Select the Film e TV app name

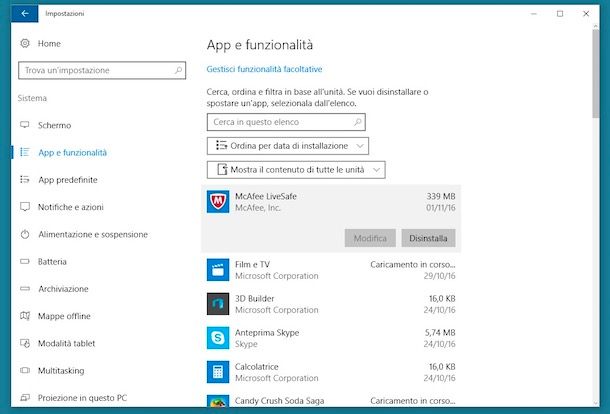pos(252,265)
